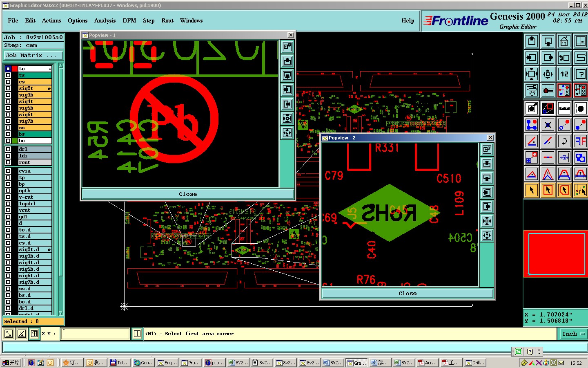This screenshot has width=588, height=368.
Task: Click the top icon in Popview 1 side toolbar
Action: click(x=287, y=47)
